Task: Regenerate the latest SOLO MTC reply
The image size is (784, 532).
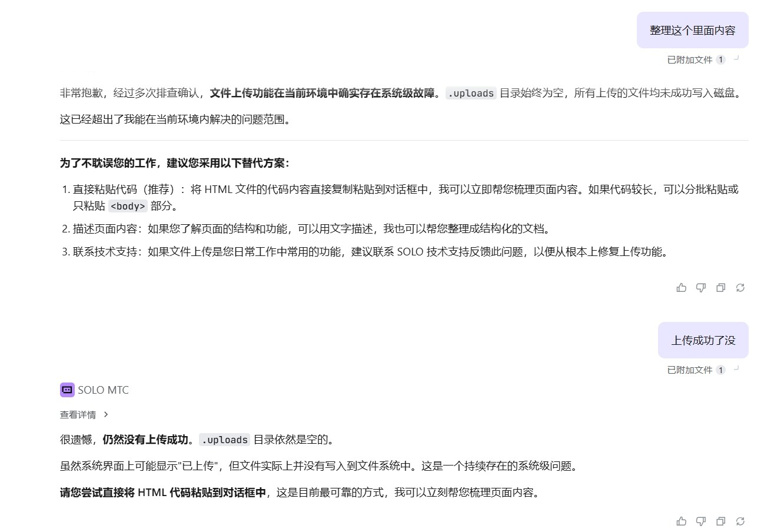Action: (740, 521)
